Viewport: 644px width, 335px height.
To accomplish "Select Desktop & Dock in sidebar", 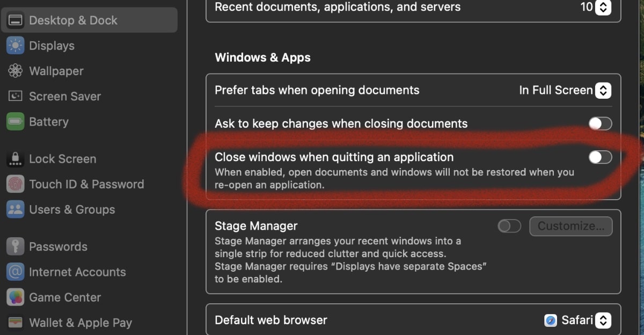I will tap(73, 20).
